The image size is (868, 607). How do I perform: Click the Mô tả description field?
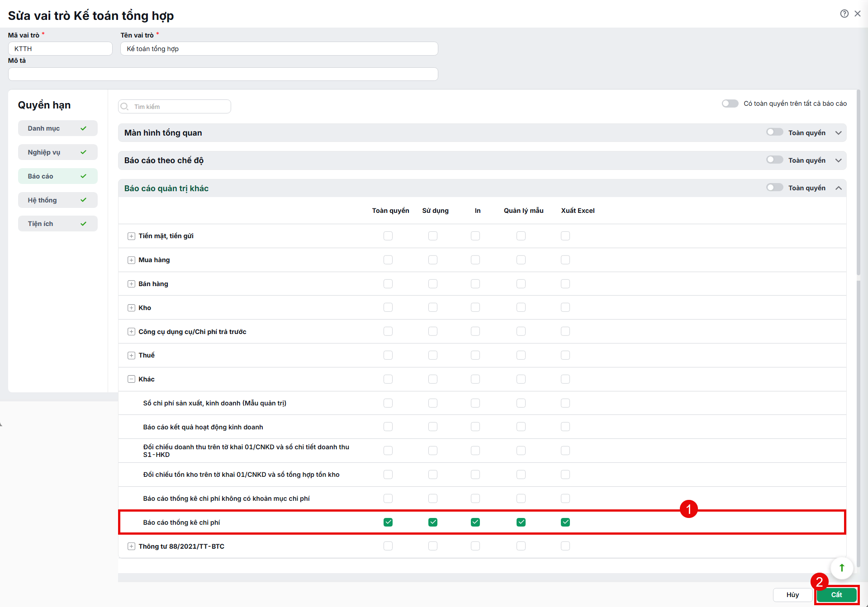click(x=223, y=74)
